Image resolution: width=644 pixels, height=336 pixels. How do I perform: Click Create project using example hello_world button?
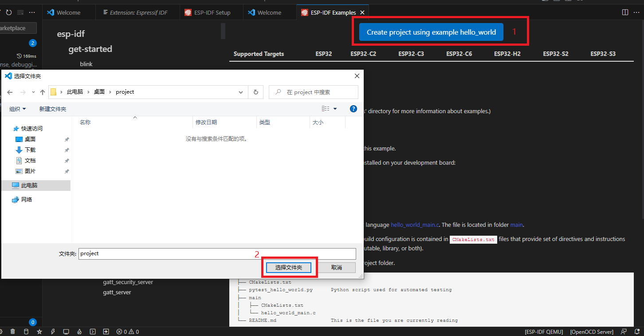point(431,32)
